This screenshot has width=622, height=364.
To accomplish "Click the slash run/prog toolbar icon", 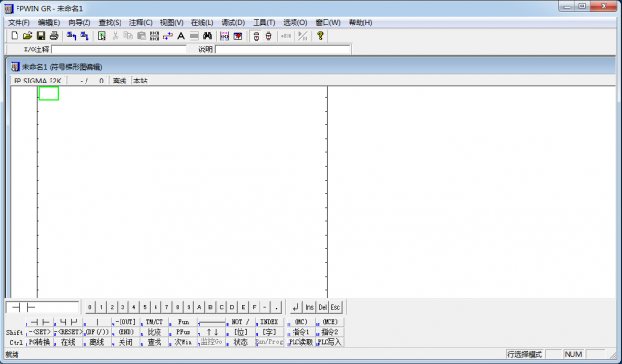I will pos(302,36).
